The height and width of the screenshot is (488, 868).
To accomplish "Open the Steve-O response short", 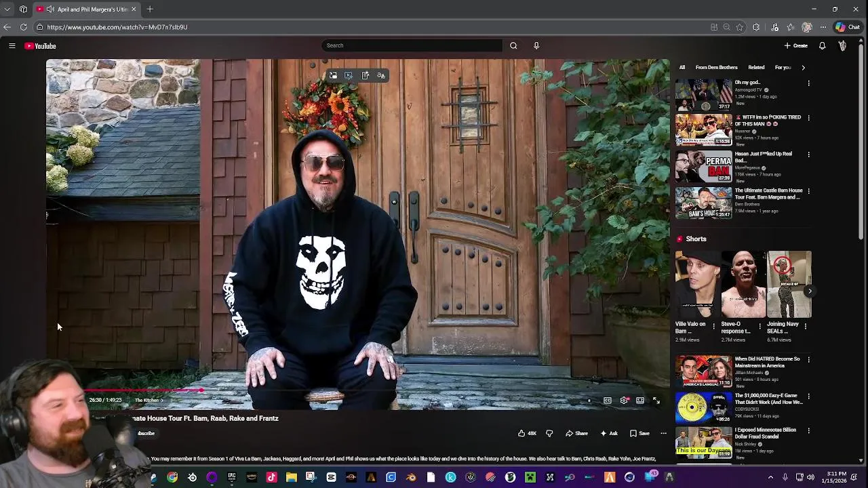I will coord(743,285).
